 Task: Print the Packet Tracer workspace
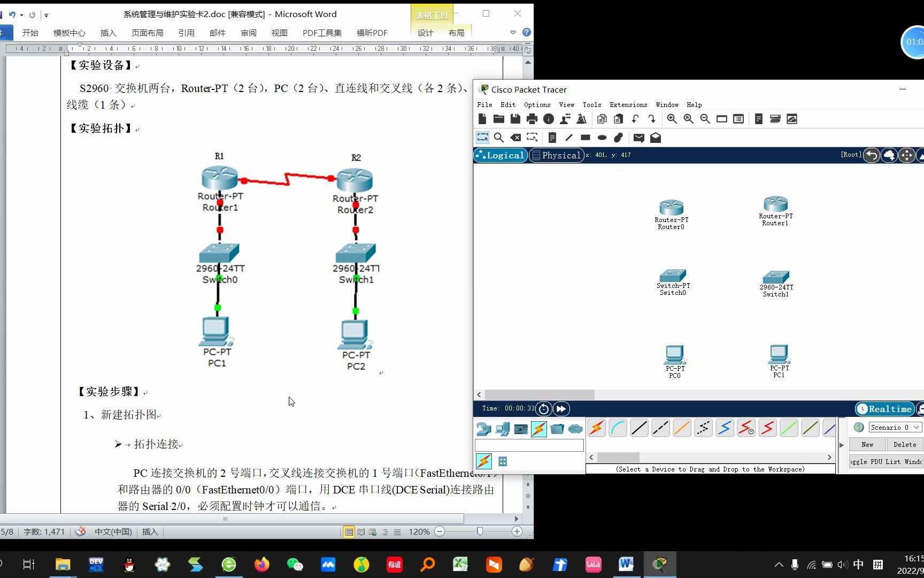(532, 119)
